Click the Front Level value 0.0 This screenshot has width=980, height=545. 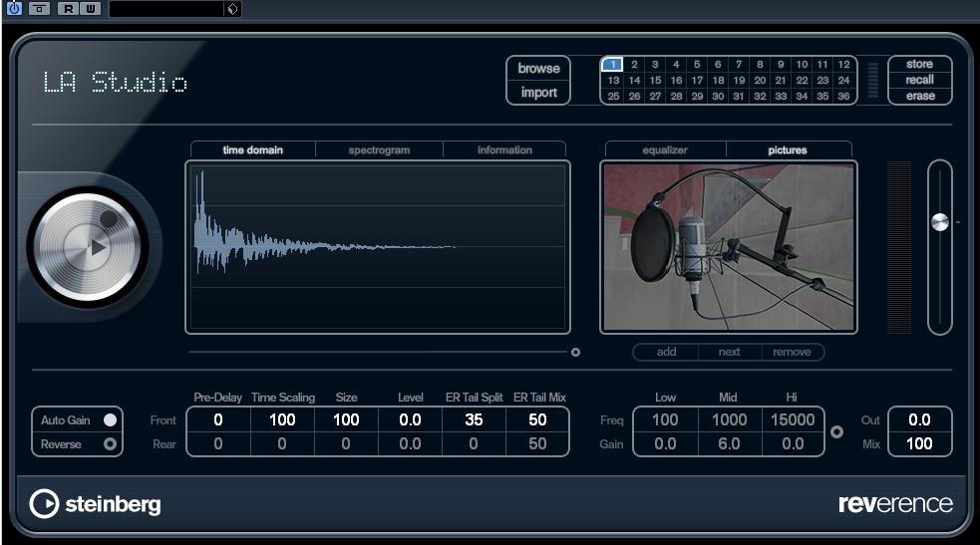[410, 420]
